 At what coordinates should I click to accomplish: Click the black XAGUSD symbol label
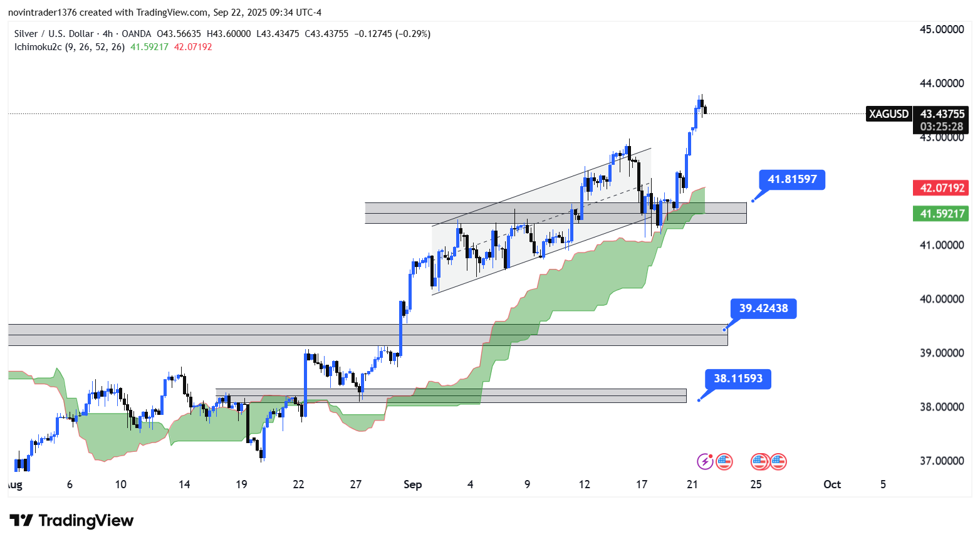coord(888,114)
